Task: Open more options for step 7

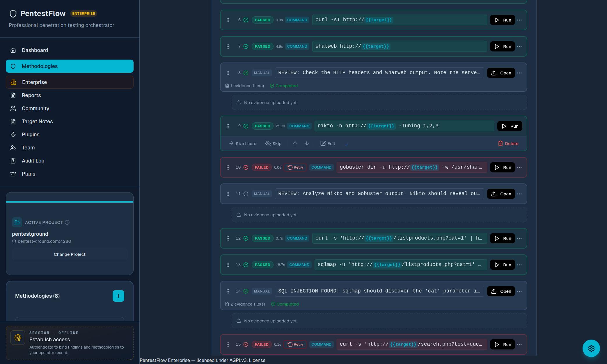Action: (x=519, y=47)
